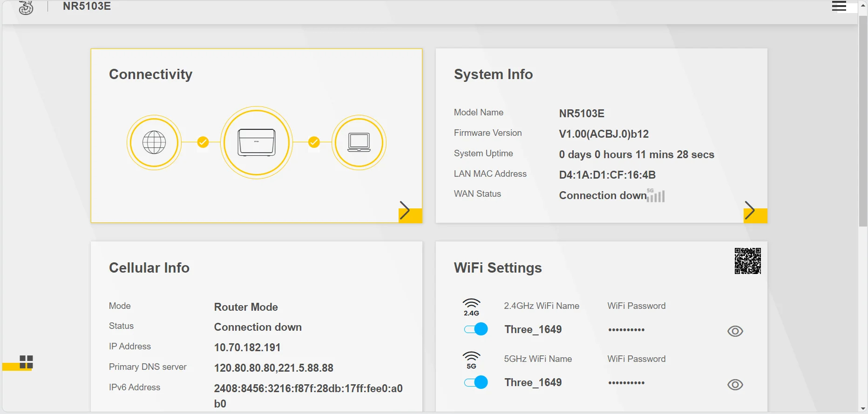Screen dimensions: 868x414
Task: Open the dashboard grid widget icon
Action: [x=26, y=362]
